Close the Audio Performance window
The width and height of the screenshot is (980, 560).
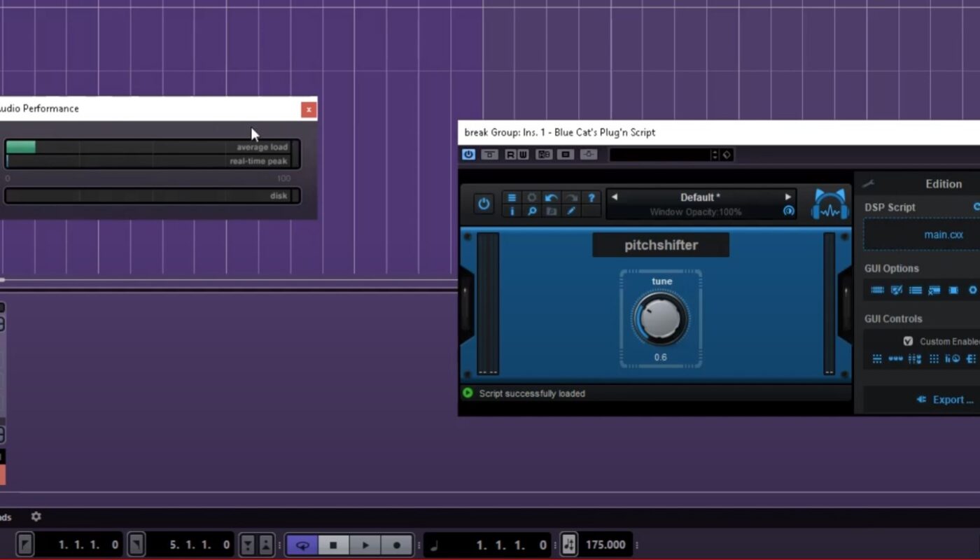308,109
